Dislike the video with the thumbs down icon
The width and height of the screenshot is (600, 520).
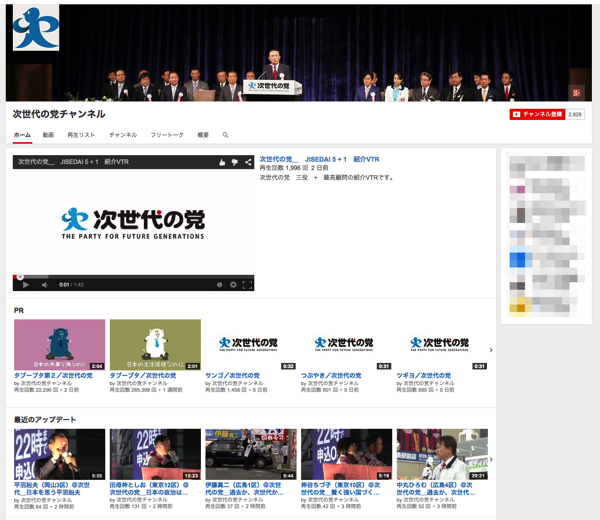click(x=235, y=162)
